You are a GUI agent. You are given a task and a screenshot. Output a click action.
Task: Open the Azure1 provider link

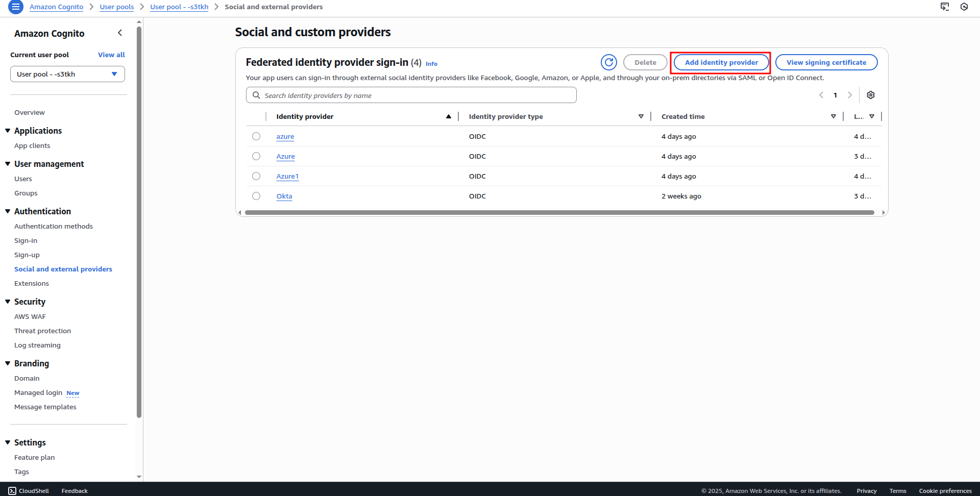pos(287,176)
